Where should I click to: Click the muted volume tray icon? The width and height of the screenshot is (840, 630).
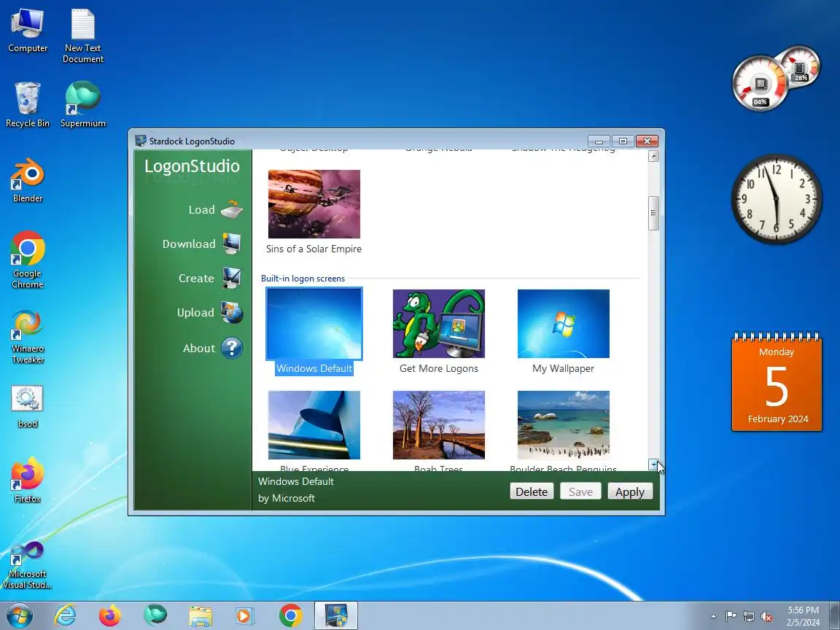click(x=766, y=617)
